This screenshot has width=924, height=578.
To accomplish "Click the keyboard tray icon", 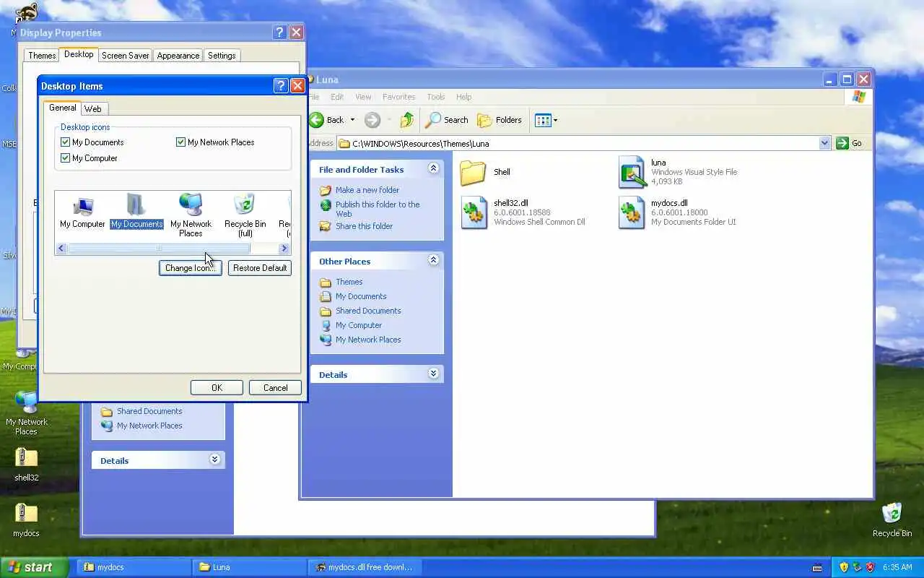I will (x=817, y=567).
